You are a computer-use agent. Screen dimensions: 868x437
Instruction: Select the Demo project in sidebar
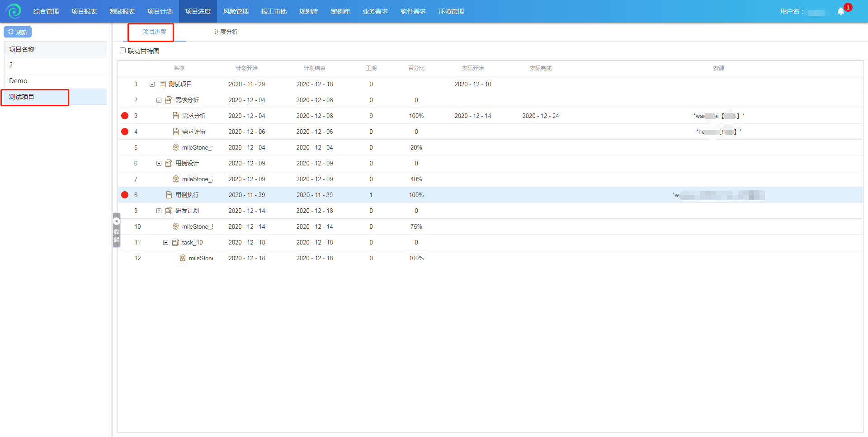[x=18, y=81]
